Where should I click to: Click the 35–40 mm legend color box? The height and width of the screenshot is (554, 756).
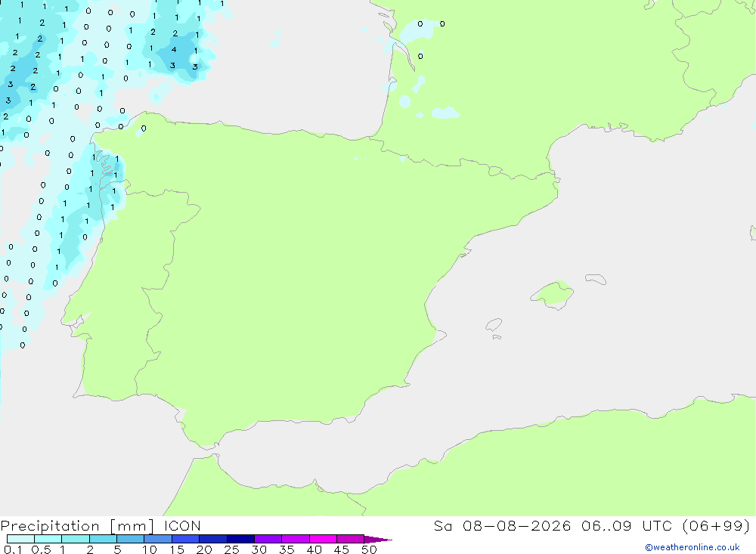[295, 539]
